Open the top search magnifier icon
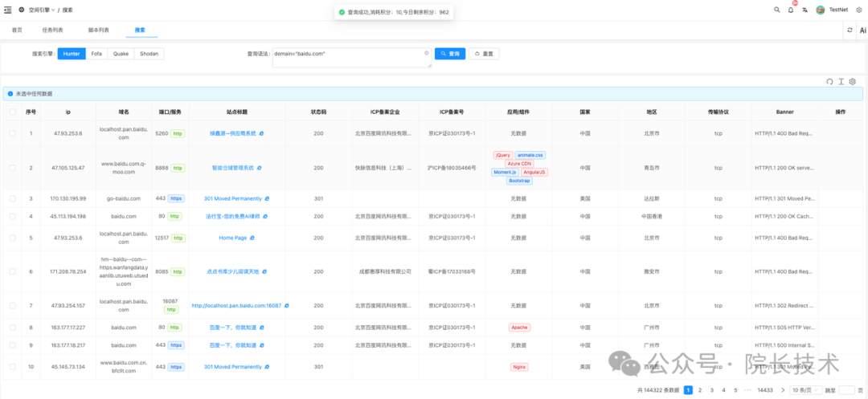The width and height of the screenshot is (868, 399). 776,10
